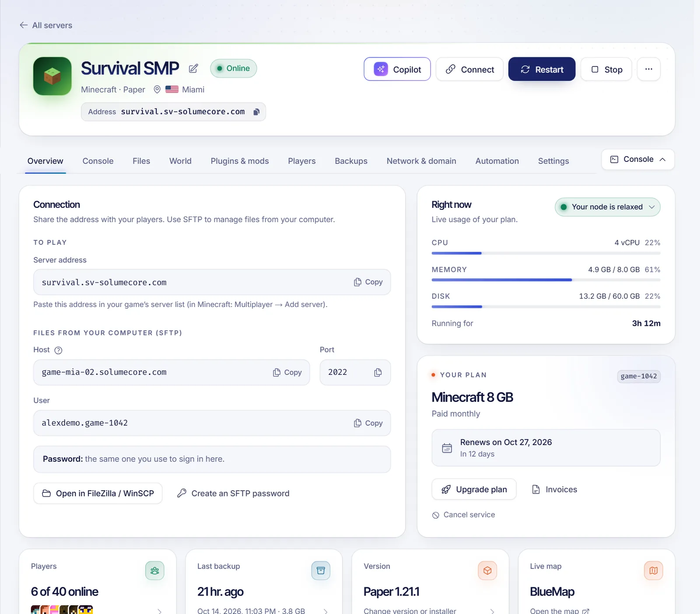
Task: Open the more options ellipsis menu
Action: coord(649,69)
